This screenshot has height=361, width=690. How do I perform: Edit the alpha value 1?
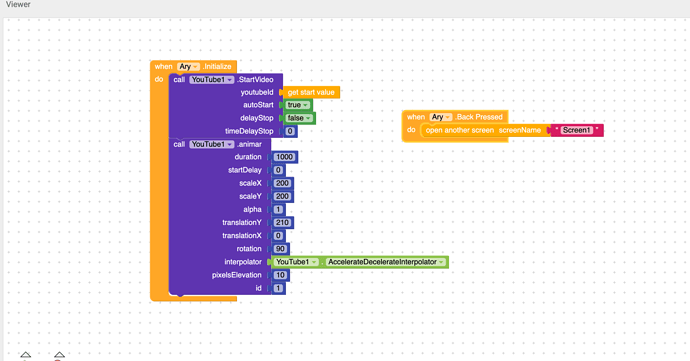click(x=278, y=210)
